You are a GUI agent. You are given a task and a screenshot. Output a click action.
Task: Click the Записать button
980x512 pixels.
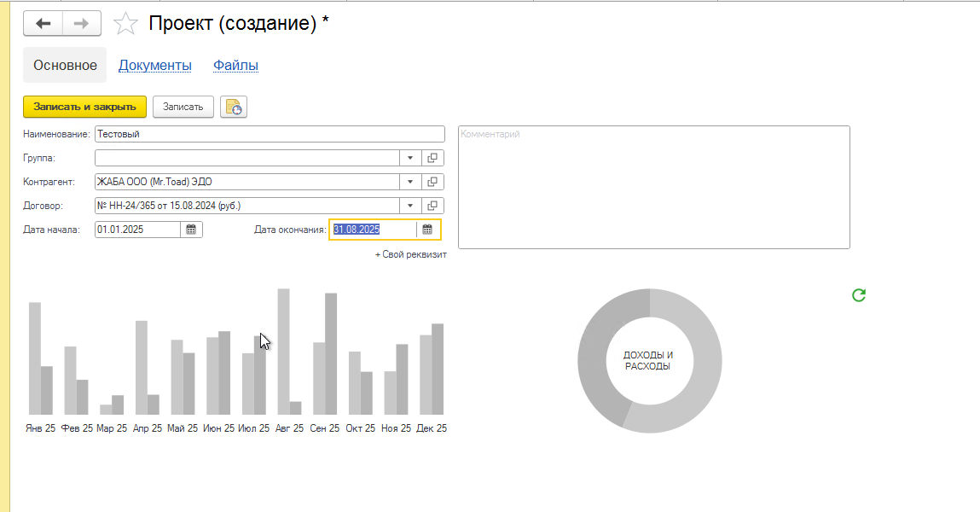click(x=183, y=107)
